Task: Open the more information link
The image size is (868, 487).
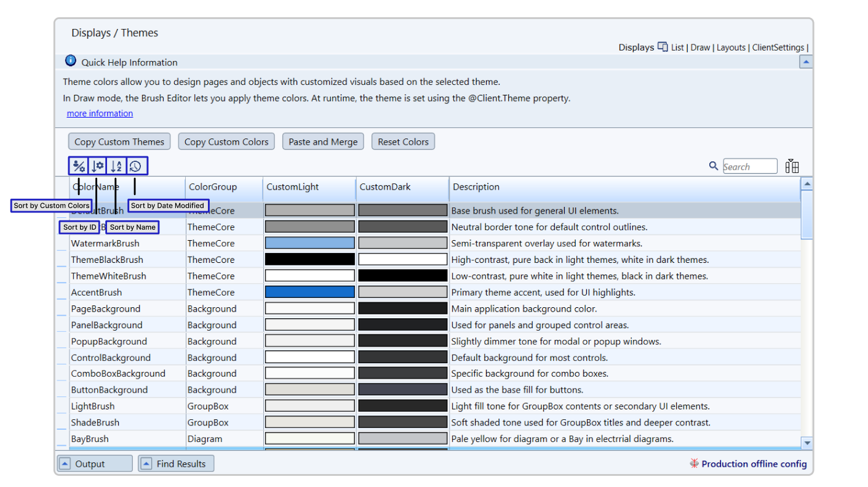Action: pyautogui.click(x=100, y=113)
